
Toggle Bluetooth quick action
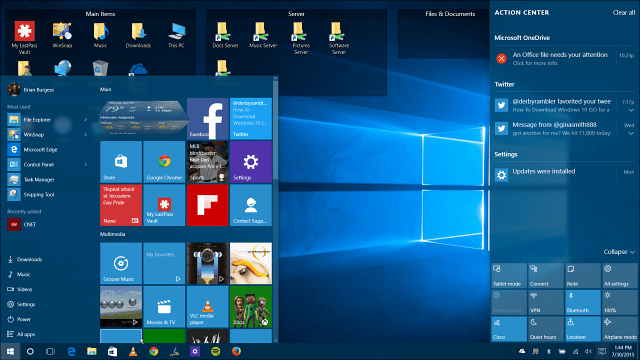point(583,302)
